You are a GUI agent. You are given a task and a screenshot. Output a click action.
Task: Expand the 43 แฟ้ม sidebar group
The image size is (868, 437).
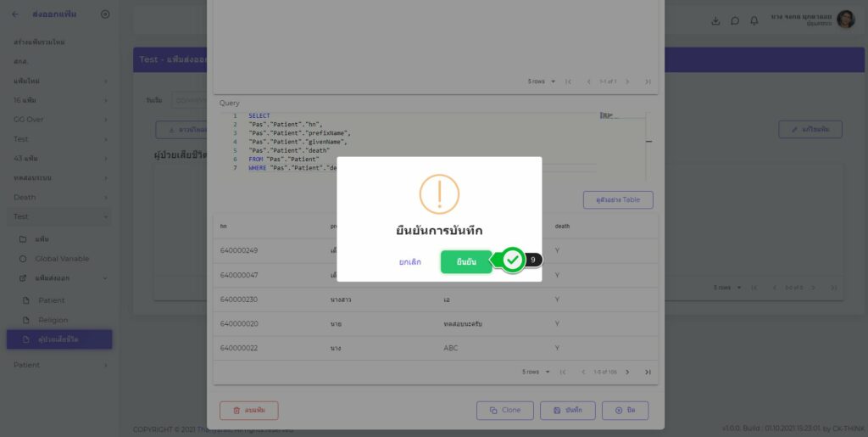pos(105,159)
